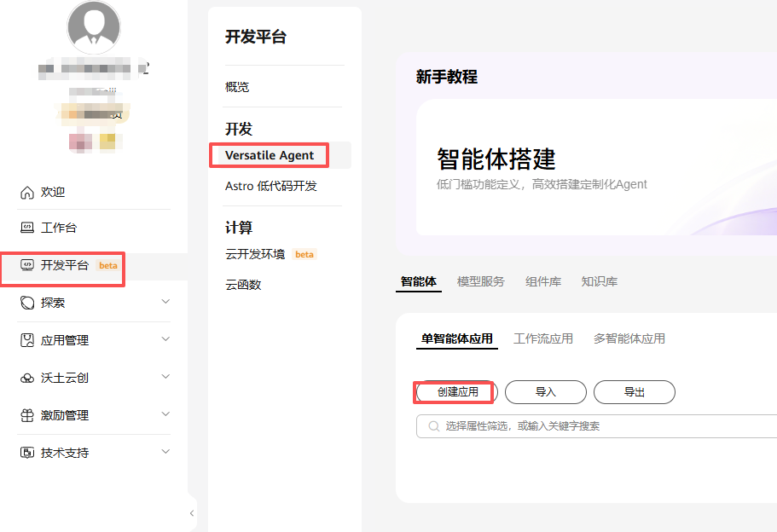Open the Versatile Agent page

(x=269, y=155)
